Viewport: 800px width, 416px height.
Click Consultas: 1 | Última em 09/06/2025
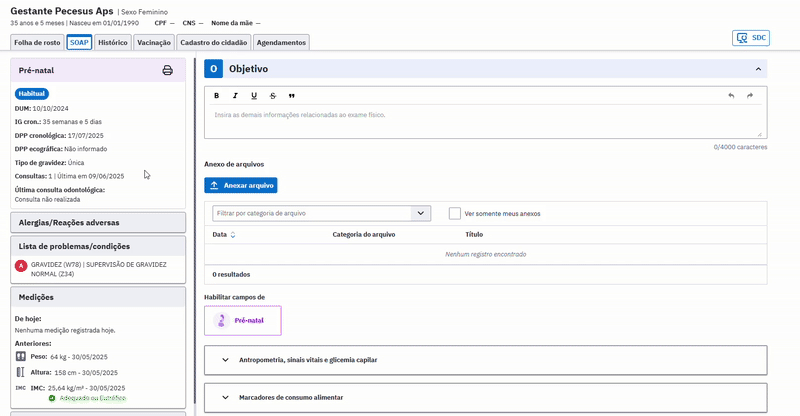coord(69,176)
